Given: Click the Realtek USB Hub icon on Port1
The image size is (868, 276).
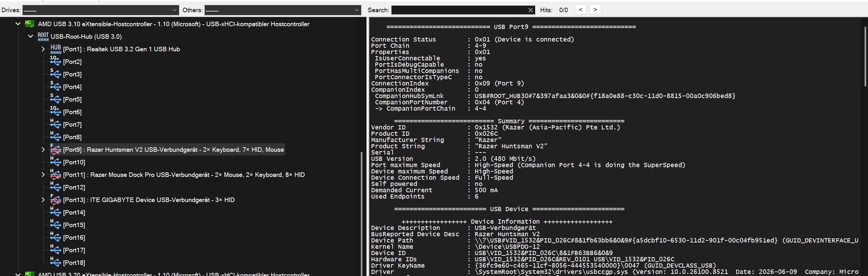Looking at the screenshot, I should click(55, 49).
